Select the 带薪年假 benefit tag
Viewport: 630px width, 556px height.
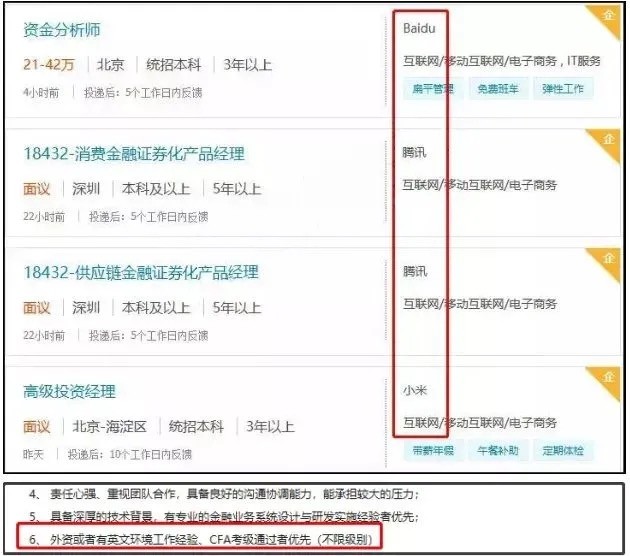(433, 451)
